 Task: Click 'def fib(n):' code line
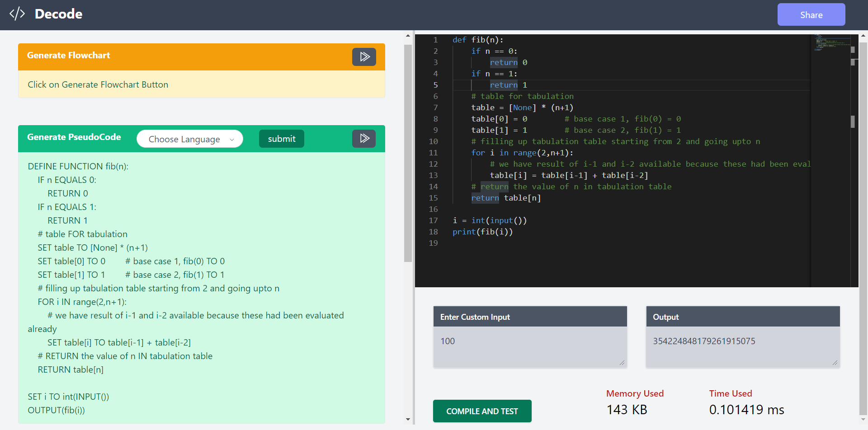tap(478, 40)
